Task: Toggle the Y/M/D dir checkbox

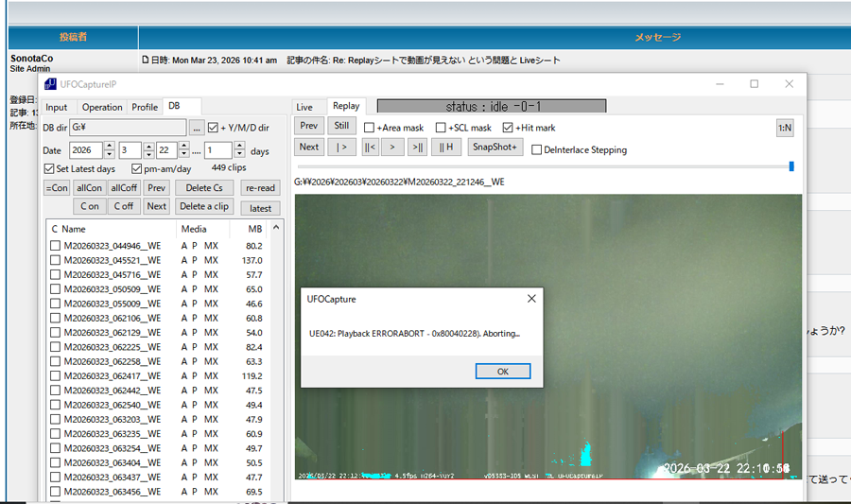Action: click(x=213, y=128)
